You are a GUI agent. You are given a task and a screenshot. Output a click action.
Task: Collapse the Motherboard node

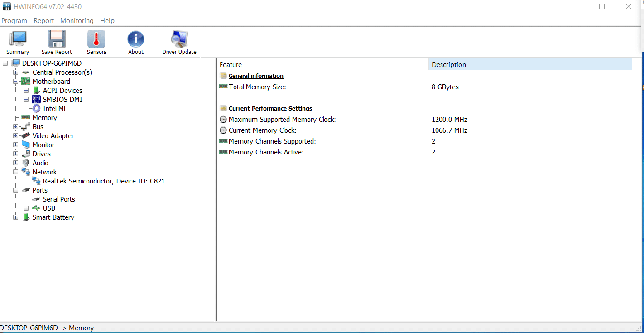point(15,81)
